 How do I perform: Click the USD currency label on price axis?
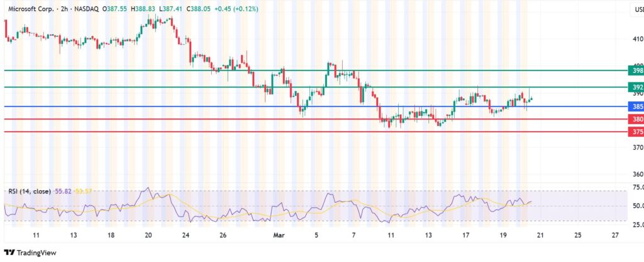coord(636,9)
